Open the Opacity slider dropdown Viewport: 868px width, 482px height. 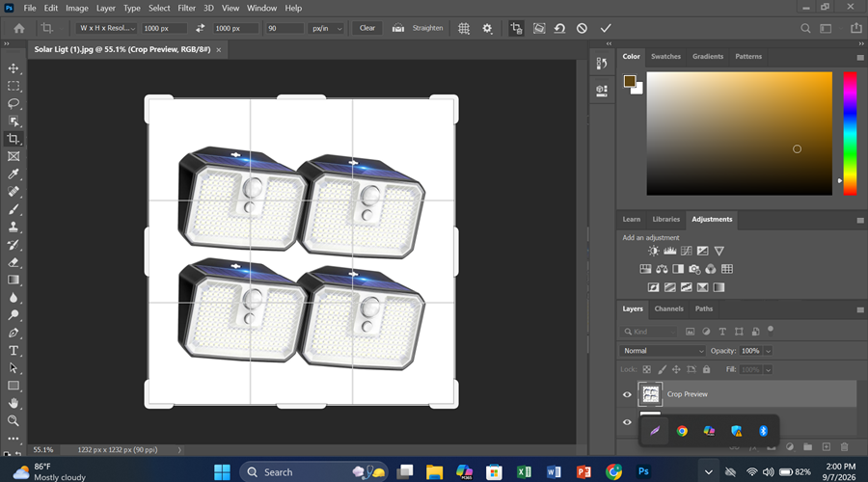pyautogui.click(x=769, y=351)
